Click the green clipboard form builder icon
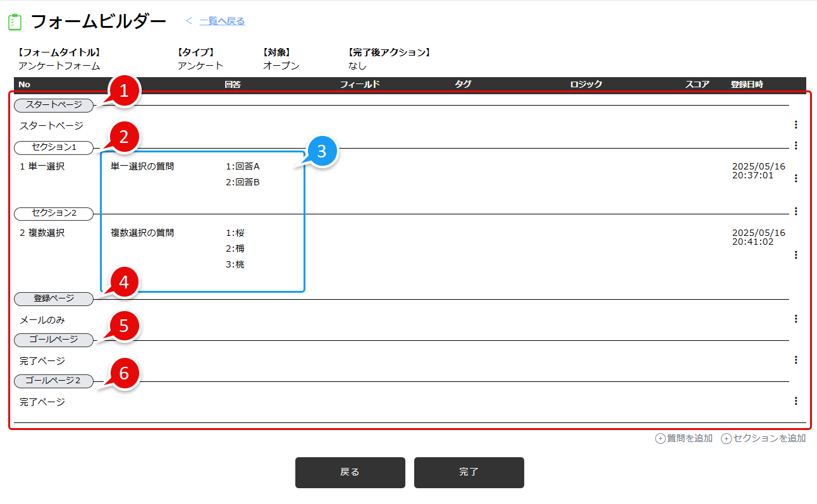 [x=15, y=22]
